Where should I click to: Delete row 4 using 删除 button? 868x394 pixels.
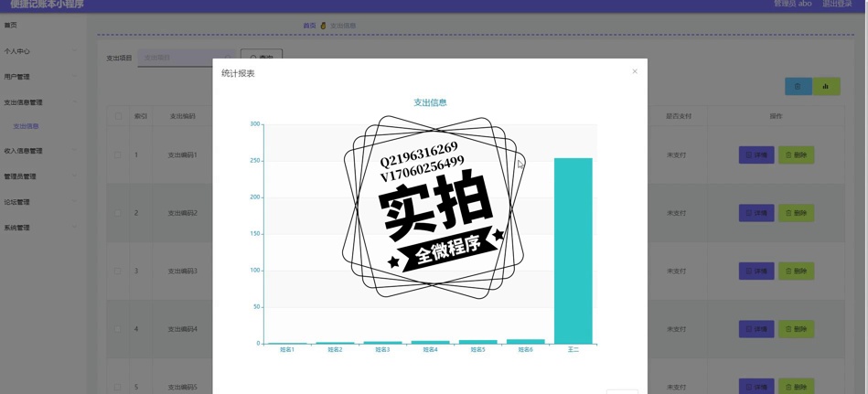[x=796, y=329]
